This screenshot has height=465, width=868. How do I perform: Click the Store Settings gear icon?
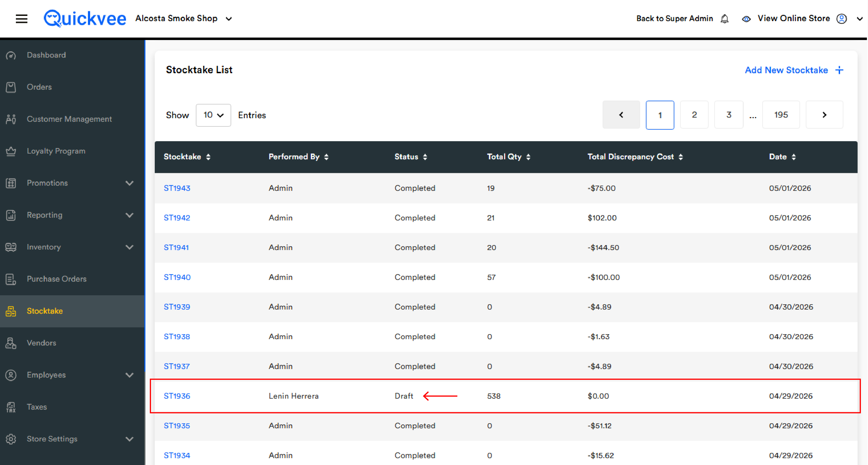click(11, 439)
